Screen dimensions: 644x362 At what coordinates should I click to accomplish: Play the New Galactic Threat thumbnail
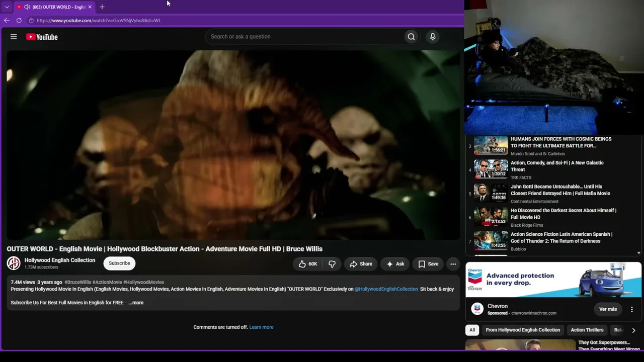491,169
